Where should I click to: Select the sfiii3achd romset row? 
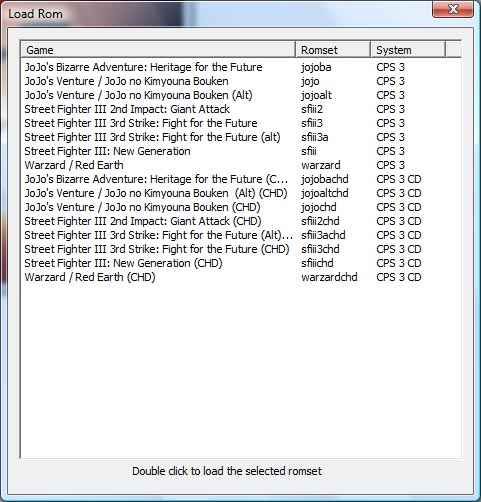point(241,235)
